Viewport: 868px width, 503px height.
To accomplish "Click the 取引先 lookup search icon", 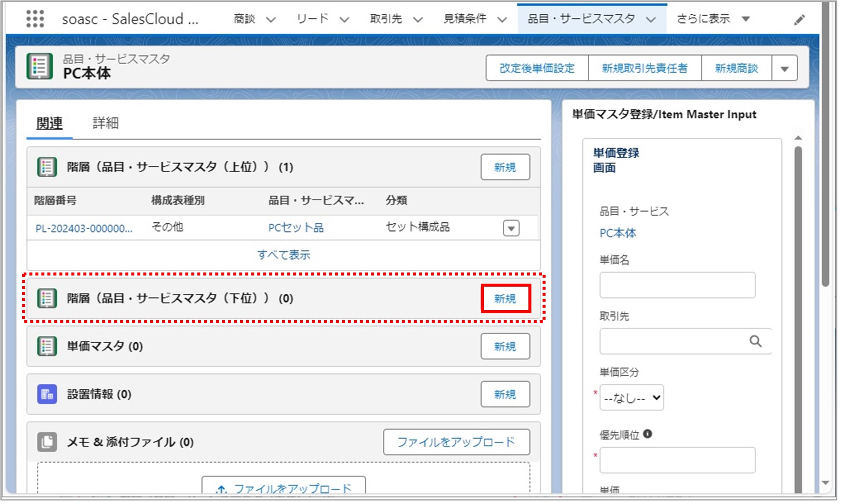I will pos(755,341).
